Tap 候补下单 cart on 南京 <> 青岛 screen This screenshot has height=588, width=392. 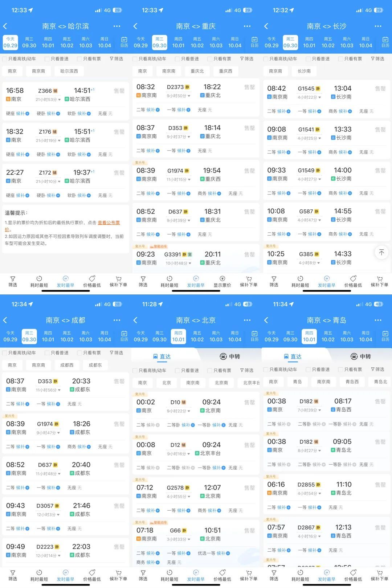pyautogui.click(x=379, y=576)
